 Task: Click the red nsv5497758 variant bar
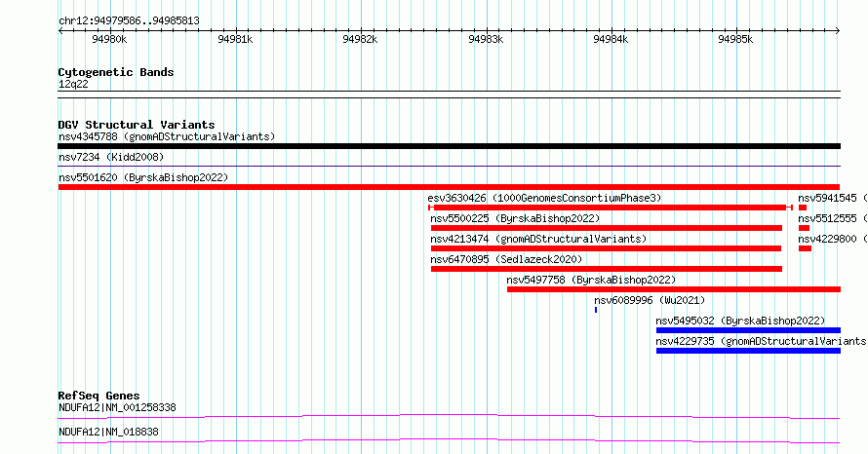pos(674,289)
